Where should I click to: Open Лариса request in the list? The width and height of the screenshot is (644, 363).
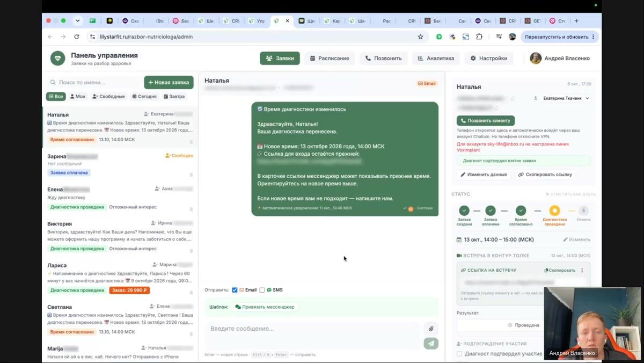[120, 277]
